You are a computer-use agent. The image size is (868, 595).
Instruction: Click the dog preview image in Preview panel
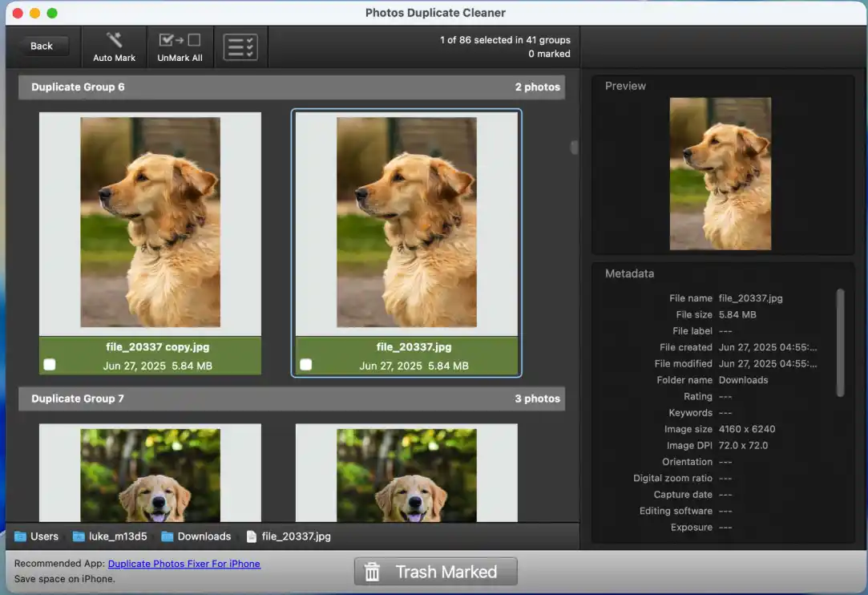(x=721, y=173)
